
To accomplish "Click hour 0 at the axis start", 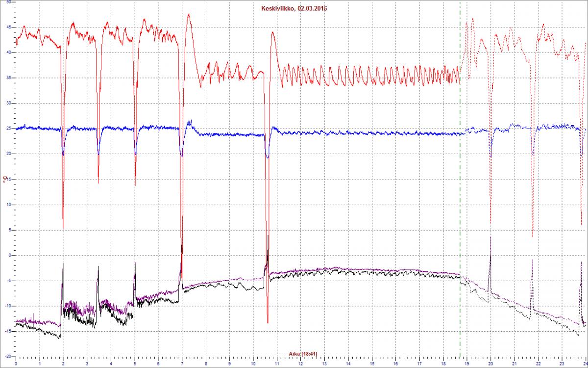I will tap(16, 364).
